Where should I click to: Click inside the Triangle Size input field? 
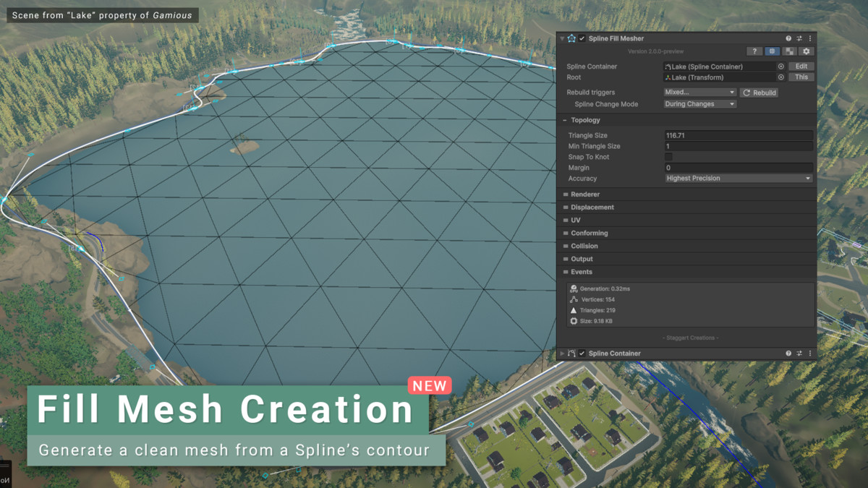(x=723, y=134)
